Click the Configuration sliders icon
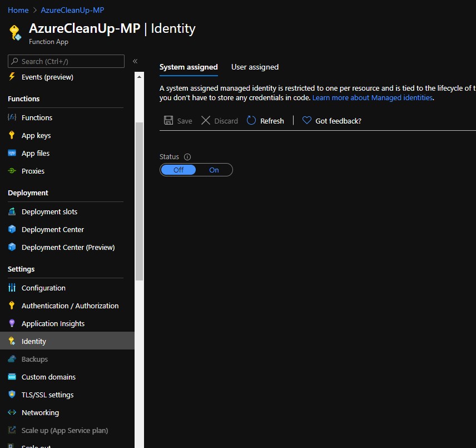Image resolution: width=476 pixels, height=448 pixels. (x=12, y=287)
